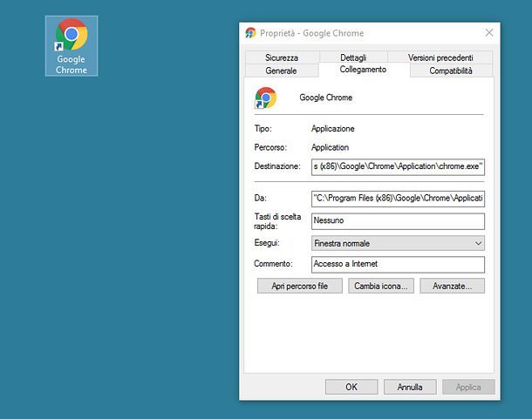
Task: Click into the Destinazione path field
Action: point(398,166)
